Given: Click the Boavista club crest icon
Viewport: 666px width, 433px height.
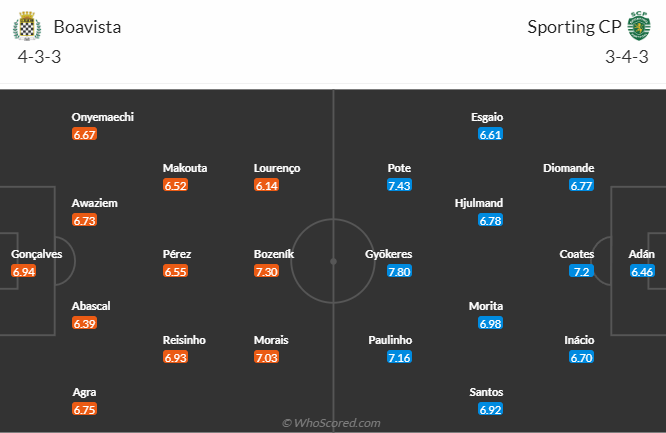Looking at the screenshot, I should coord(31,27).
